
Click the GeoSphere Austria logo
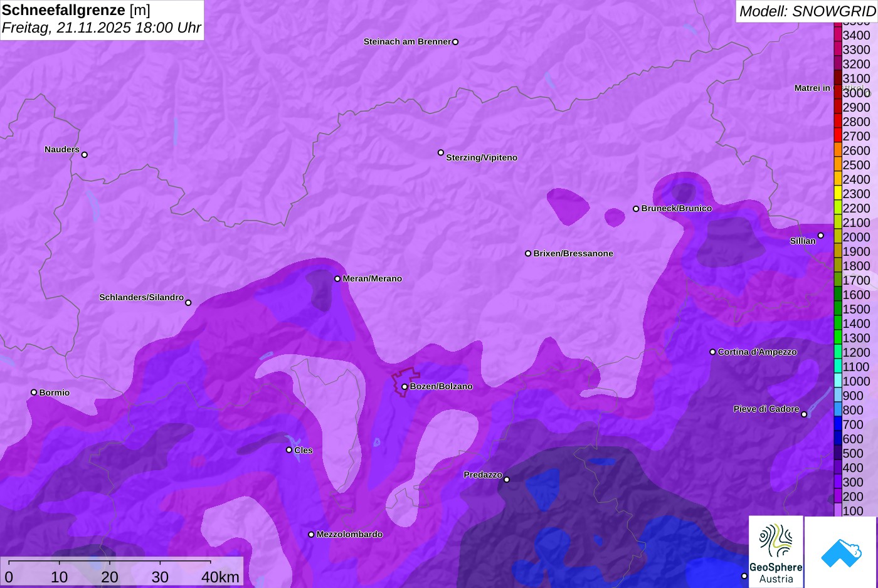coord(776,552)
